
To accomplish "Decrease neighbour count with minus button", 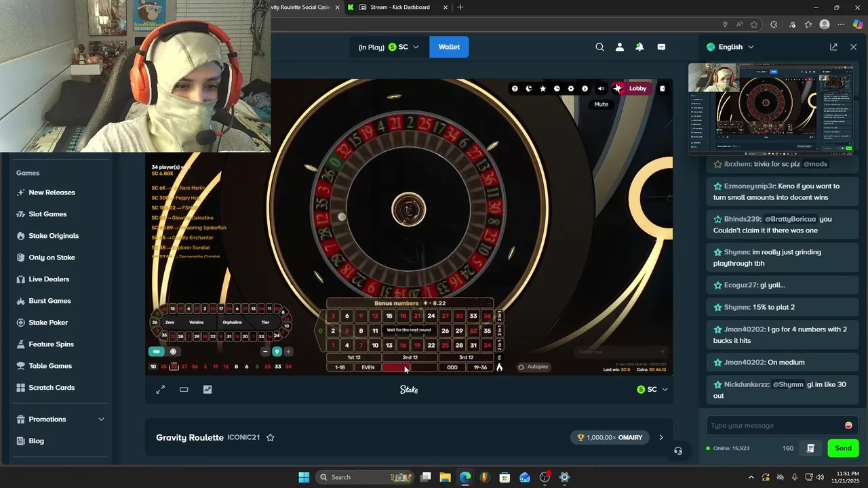I will [x=265, y=352].
